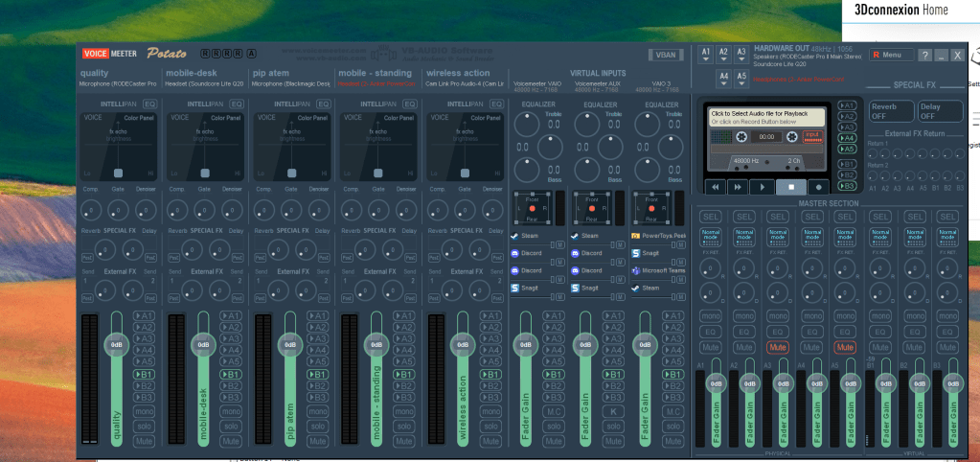Open A3 hardware output device dropdown
Screen dimensions: 980x462
(x=741, y=55)
